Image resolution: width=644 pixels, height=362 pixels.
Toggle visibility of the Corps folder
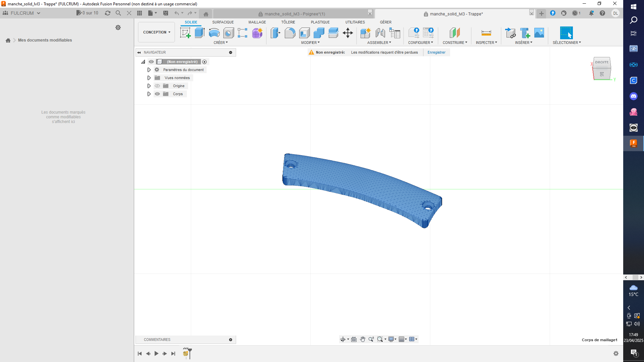157,94
